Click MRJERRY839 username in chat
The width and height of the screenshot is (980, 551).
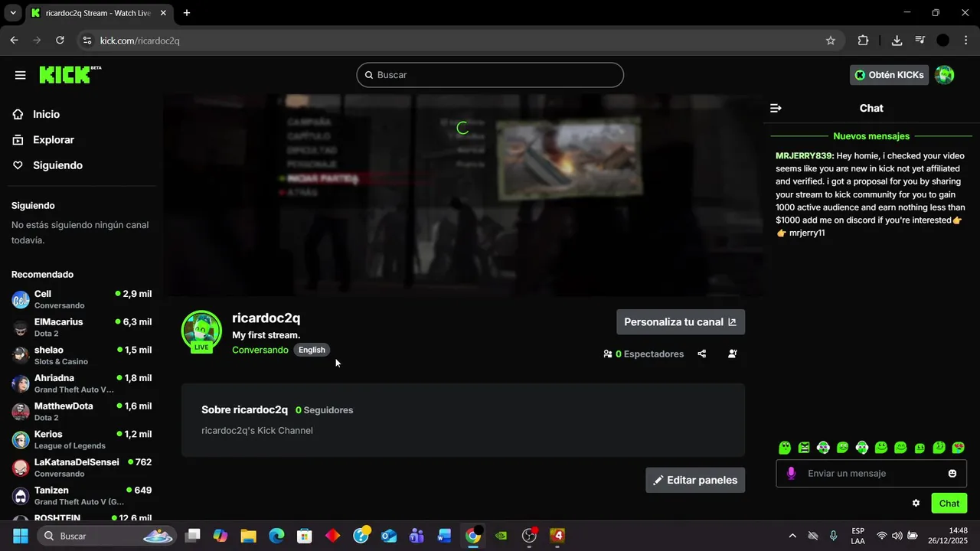pos(804,155)
